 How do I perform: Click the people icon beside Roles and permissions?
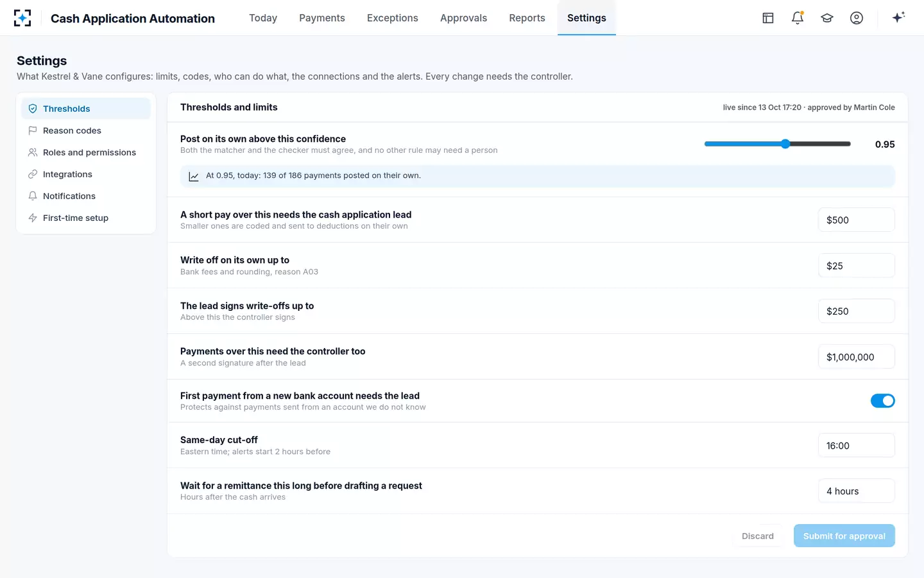pos(33,152)
